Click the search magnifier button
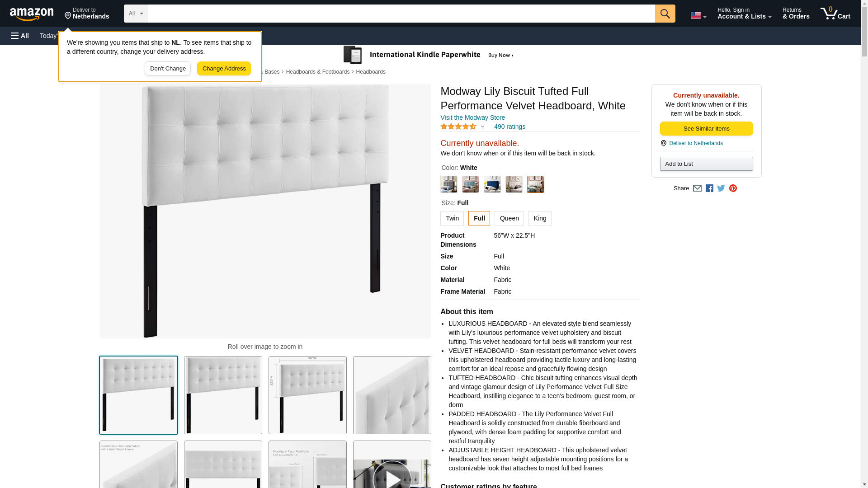The width and height of the screenshot is (868, 488). click(665, 14)
